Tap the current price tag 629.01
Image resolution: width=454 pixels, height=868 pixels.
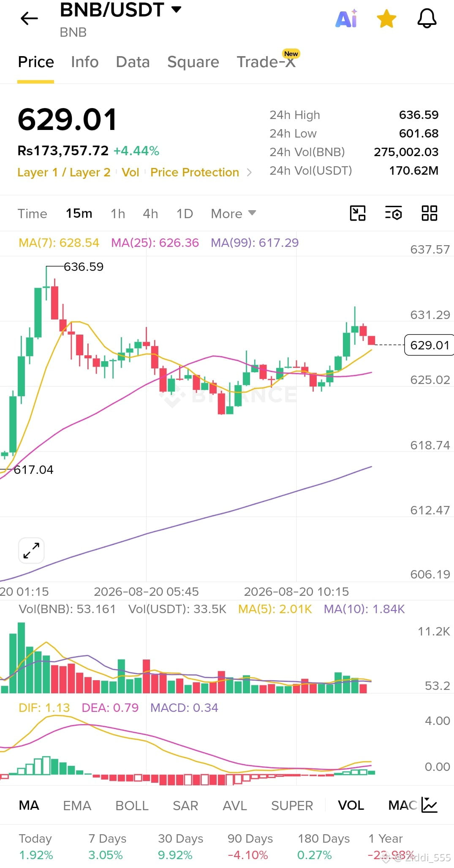pyautogui.click(x=429, y=345)
